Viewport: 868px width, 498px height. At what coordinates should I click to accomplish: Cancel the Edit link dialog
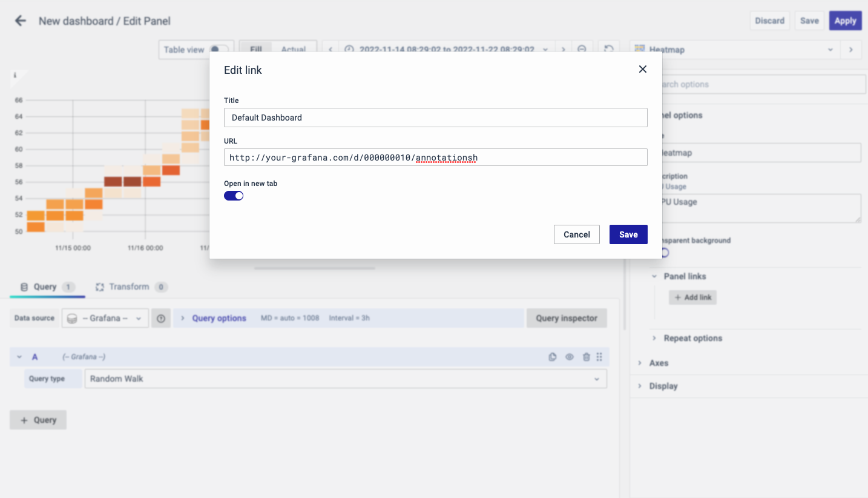(x=576, y=234)
